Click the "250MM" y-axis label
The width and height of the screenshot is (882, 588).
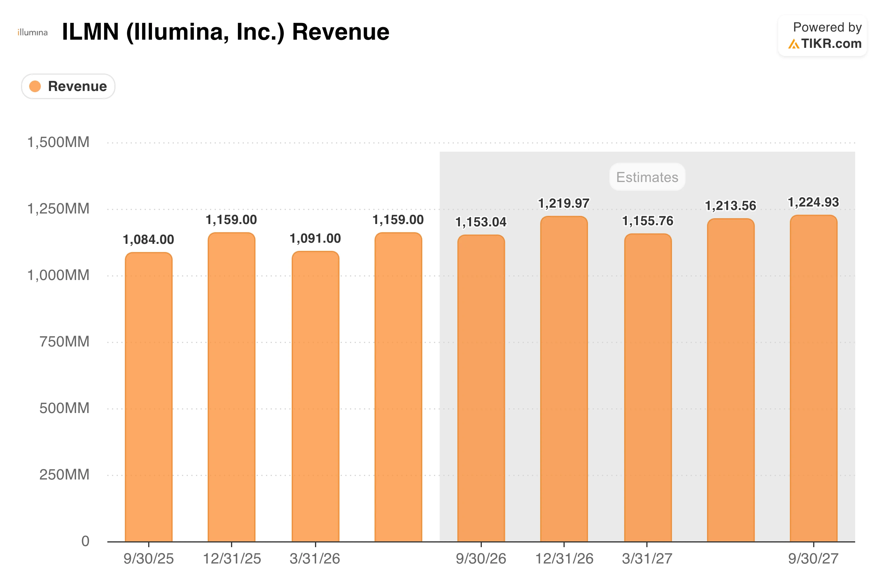(64, 475)
